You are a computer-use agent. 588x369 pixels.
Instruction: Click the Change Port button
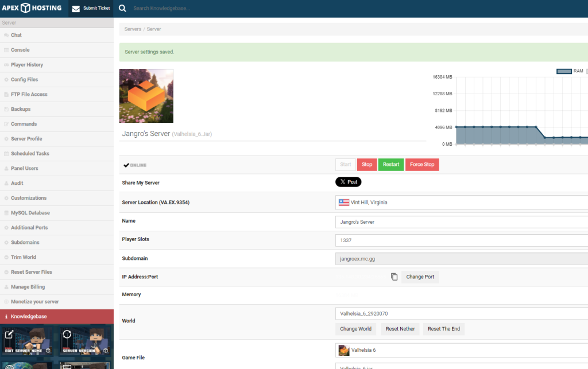[420, 277]
